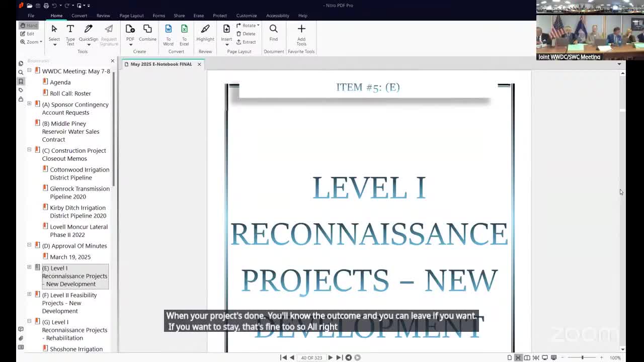The image size is (644, 362).
Task: Collapse the Construction Project Closeout Memos bookmark
Action: 29,150
